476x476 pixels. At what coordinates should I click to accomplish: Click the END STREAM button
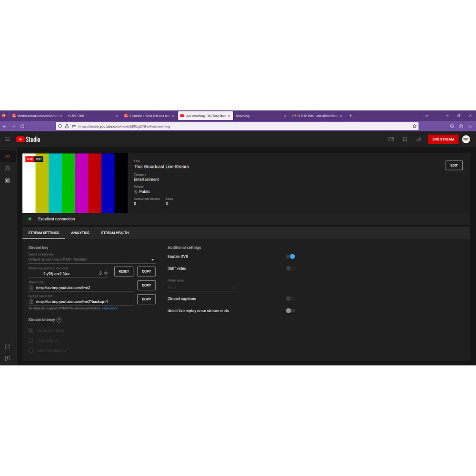443,139
